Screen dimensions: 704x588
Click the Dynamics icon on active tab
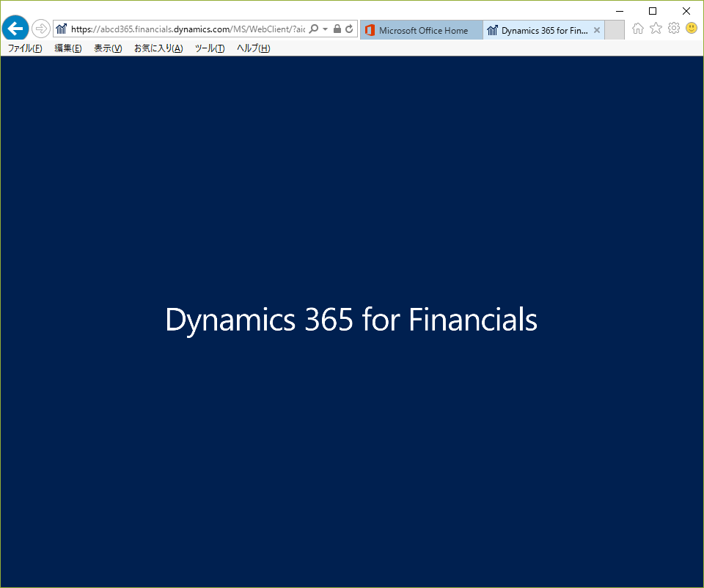[493, 30]
